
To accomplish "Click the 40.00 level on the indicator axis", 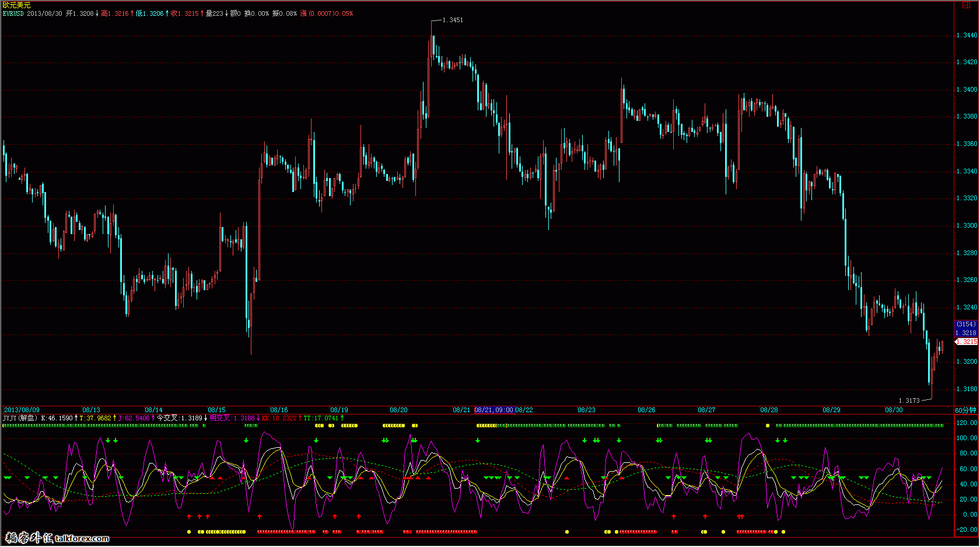I will coord(968,484).
